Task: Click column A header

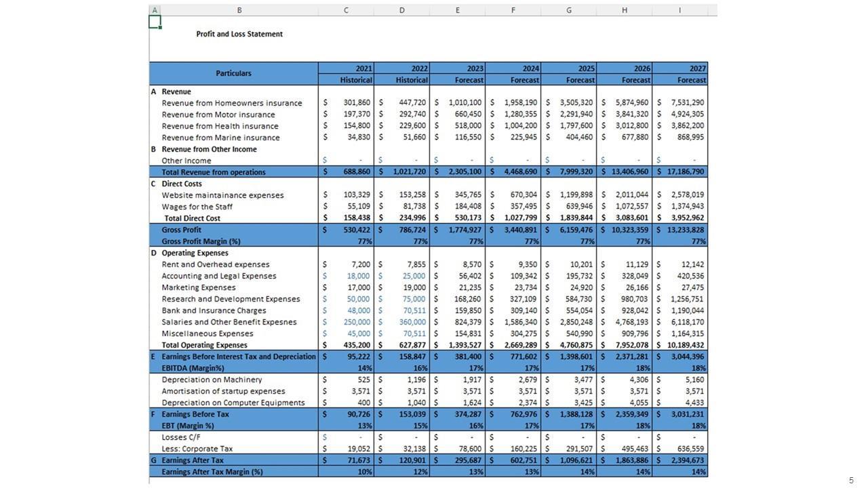Action: (x=155, y=10)
